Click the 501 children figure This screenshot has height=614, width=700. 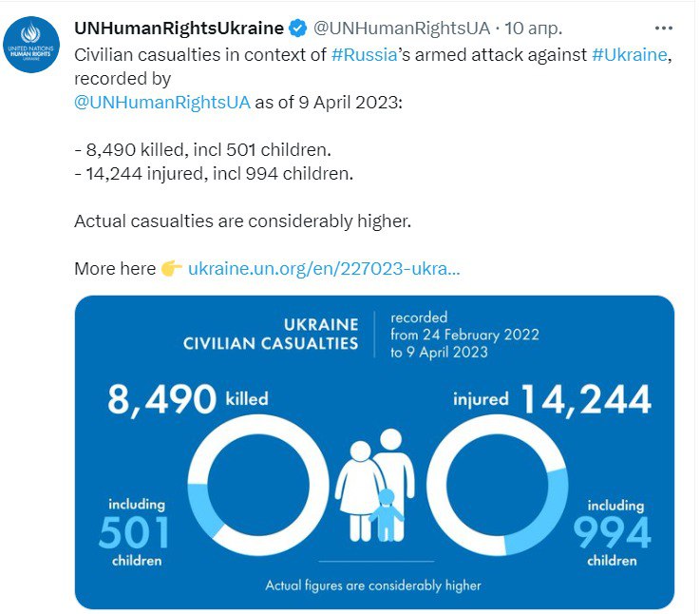[x=133, y=533]
